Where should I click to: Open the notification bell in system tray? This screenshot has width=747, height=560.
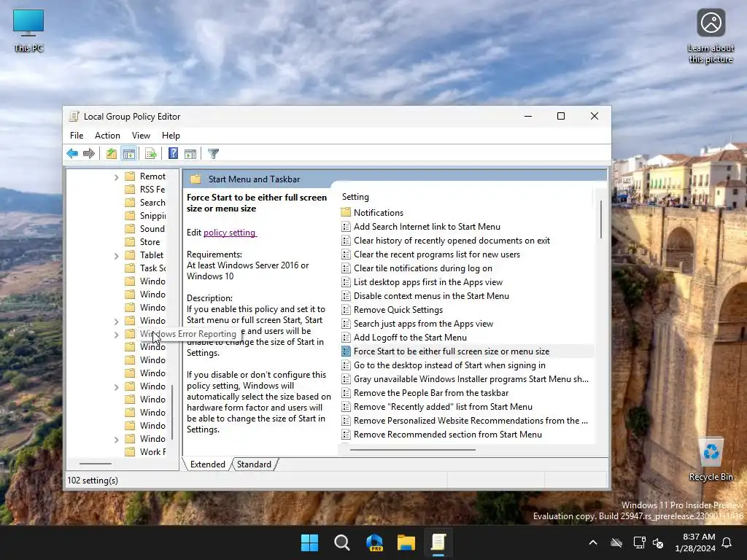click(x=727, y=542)
